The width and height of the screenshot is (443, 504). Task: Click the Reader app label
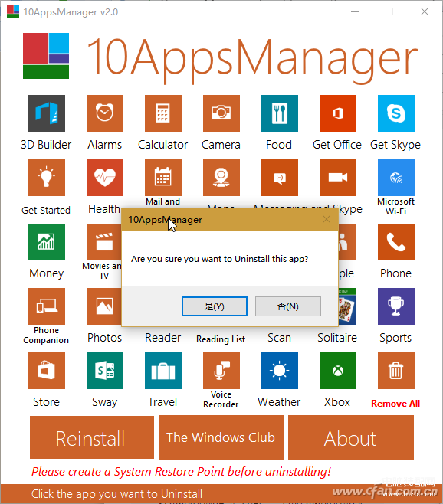point(162,338)
